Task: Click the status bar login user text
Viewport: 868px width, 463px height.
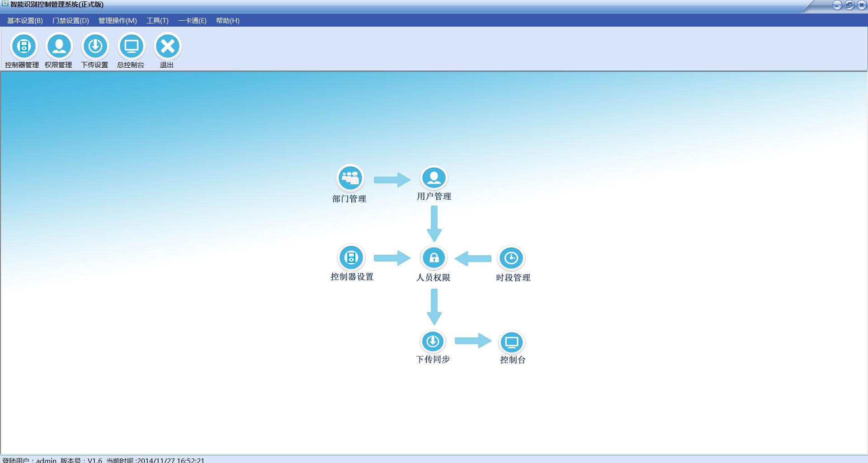Action: [29, 460]
